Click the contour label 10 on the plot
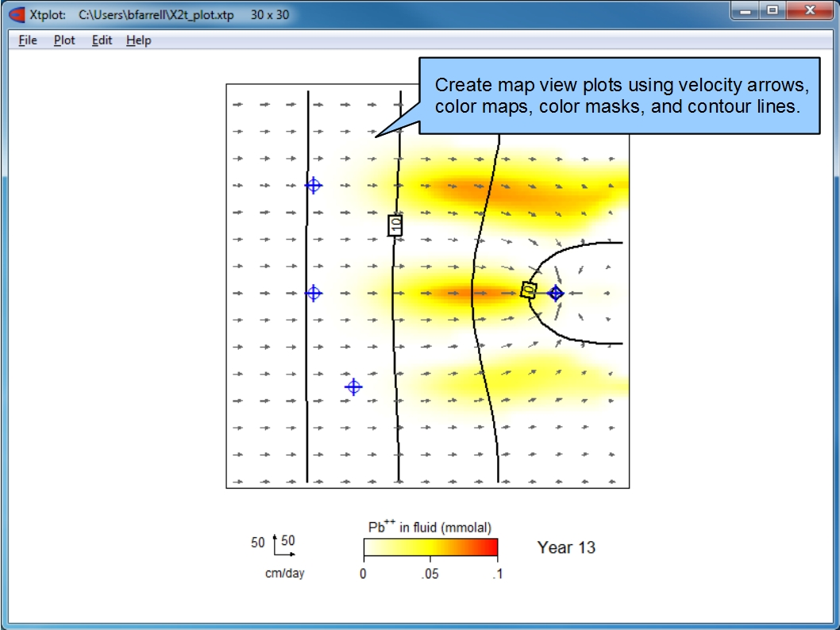This screenshot has height=630, width=840. tap(395, 225)
